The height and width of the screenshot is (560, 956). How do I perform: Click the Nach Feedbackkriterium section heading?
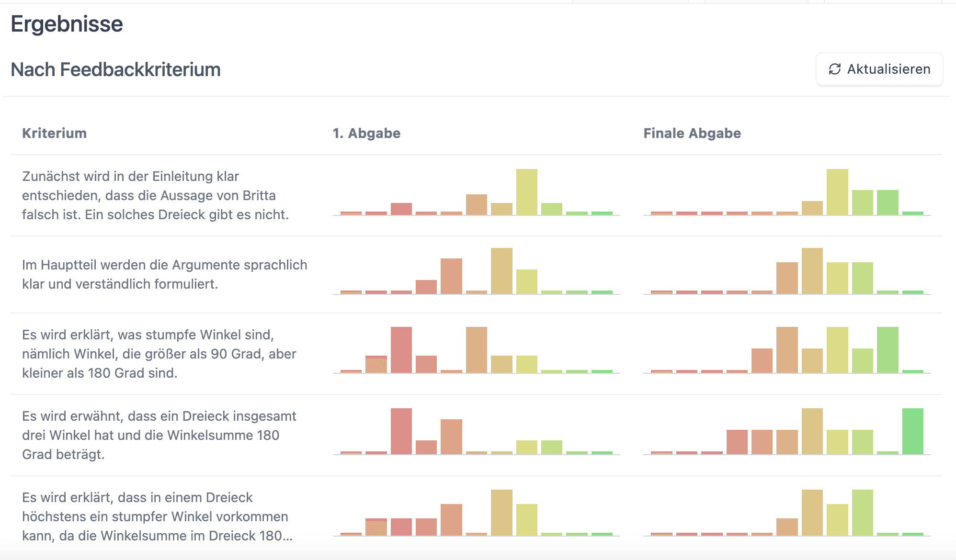115,70
